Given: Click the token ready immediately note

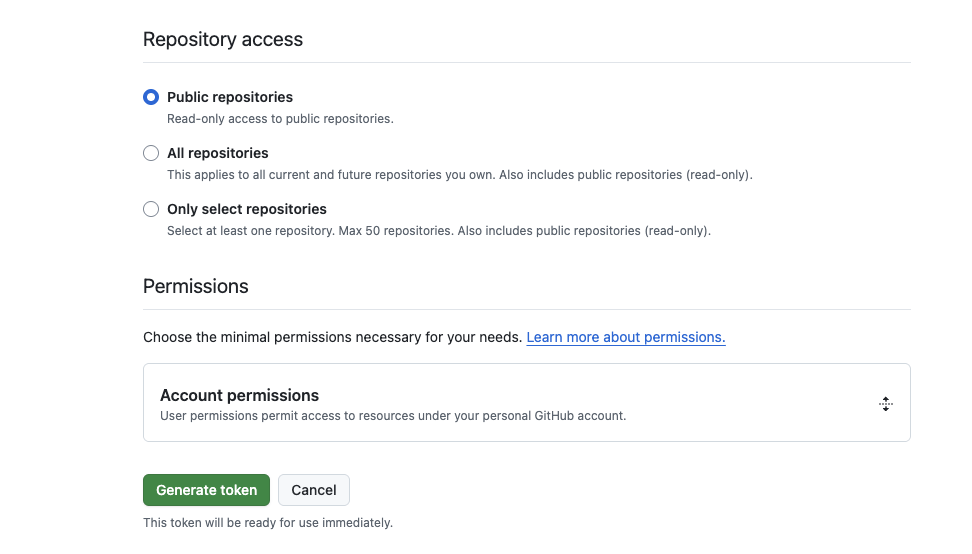Looking at the screenshot, I should (x=267, y=523).
